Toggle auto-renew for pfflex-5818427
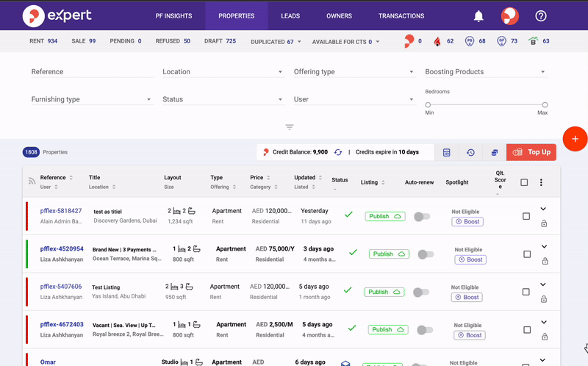The width and height of the screenshot is (588, 366). tap(421, 217)
